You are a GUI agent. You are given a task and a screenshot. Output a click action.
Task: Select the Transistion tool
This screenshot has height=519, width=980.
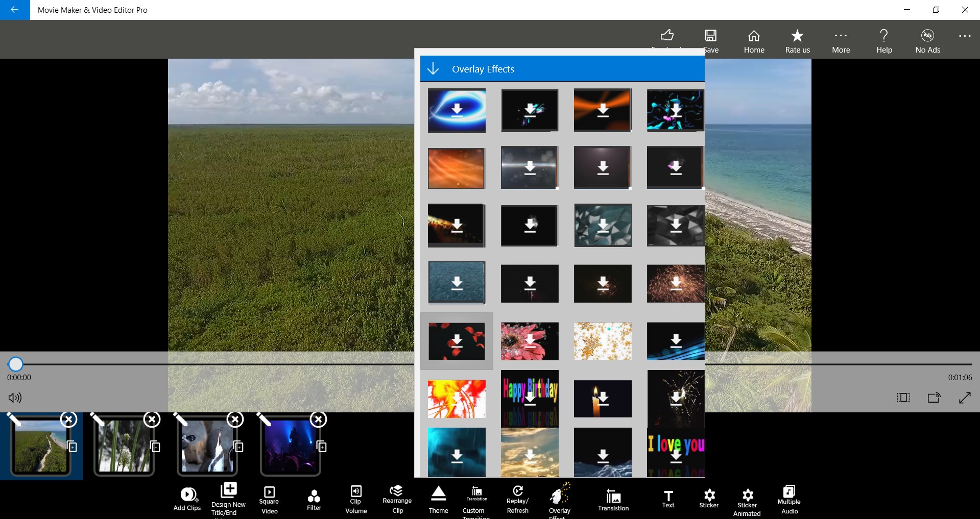coord(613,500)
